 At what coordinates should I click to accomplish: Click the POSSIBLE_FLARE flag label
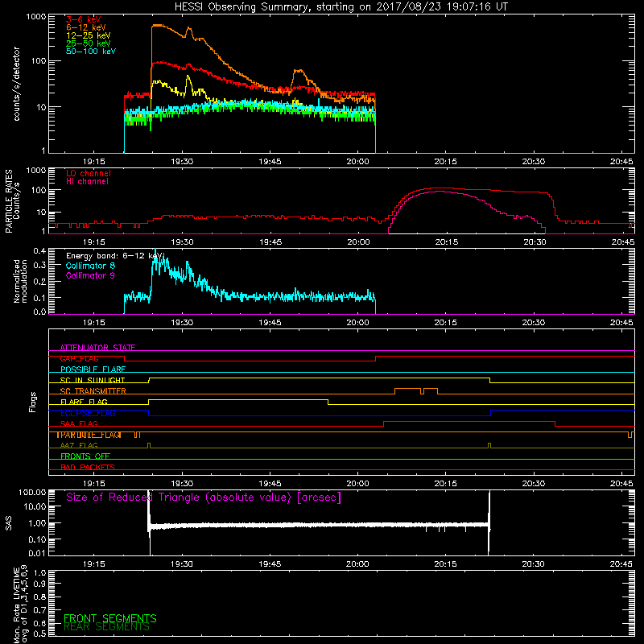pyautogui.click(x=93, y=369)
